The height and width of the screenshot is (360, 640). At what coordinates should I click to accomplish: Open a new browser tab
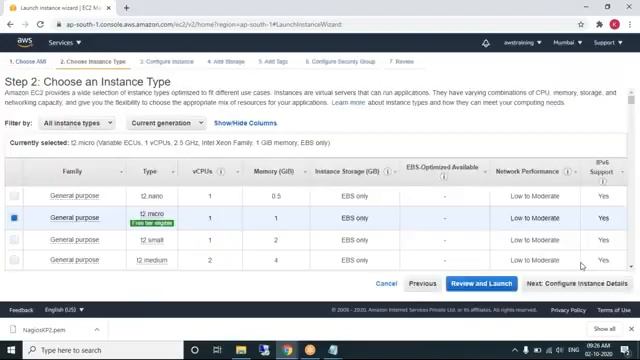pyautogui.click(x=127, y=8)
